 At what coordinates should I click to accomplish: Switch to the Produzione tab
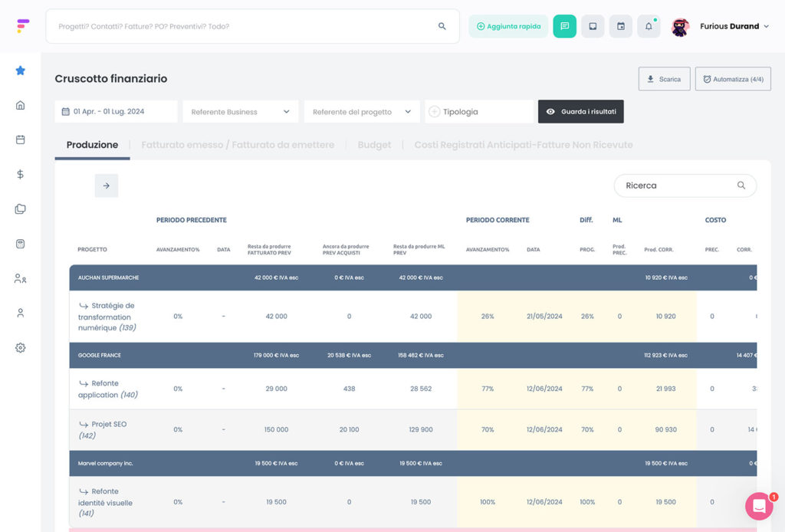tap(92, 145)
